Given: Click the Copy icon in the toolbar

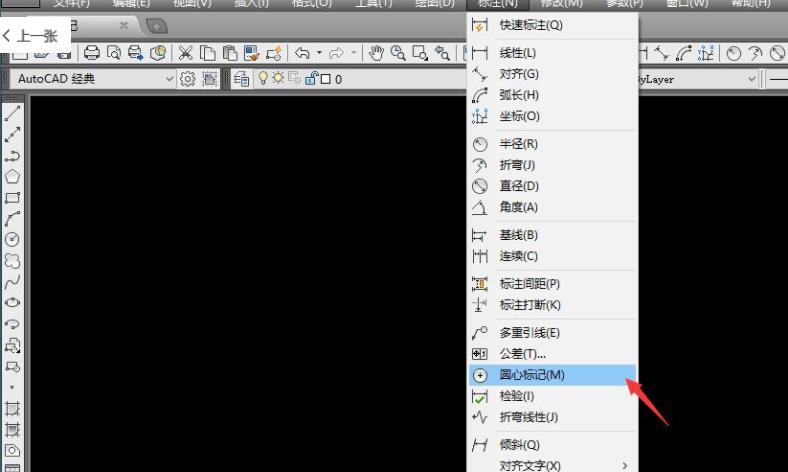Looking at the screenshot, I should (x=208, y=53).
